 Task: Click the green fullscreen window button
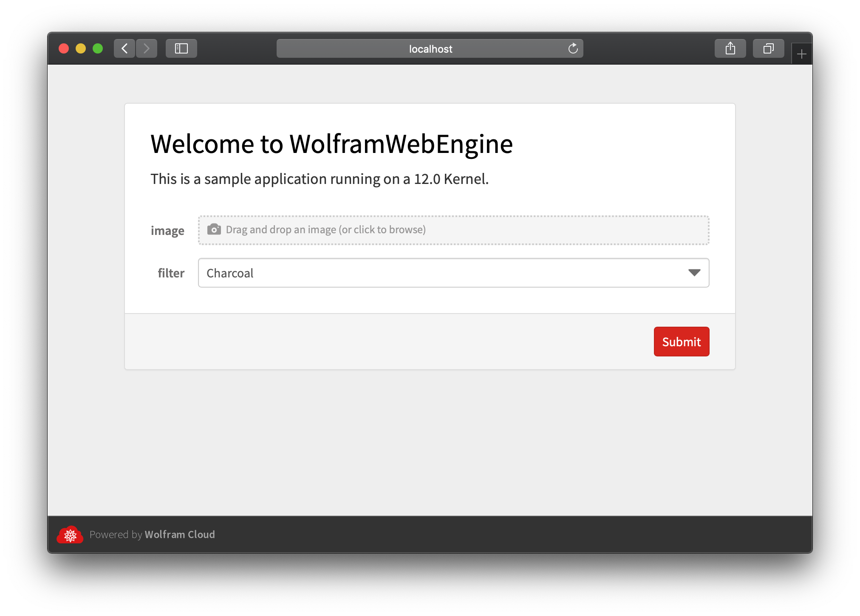pyautogui.click(x=98, y=48)
